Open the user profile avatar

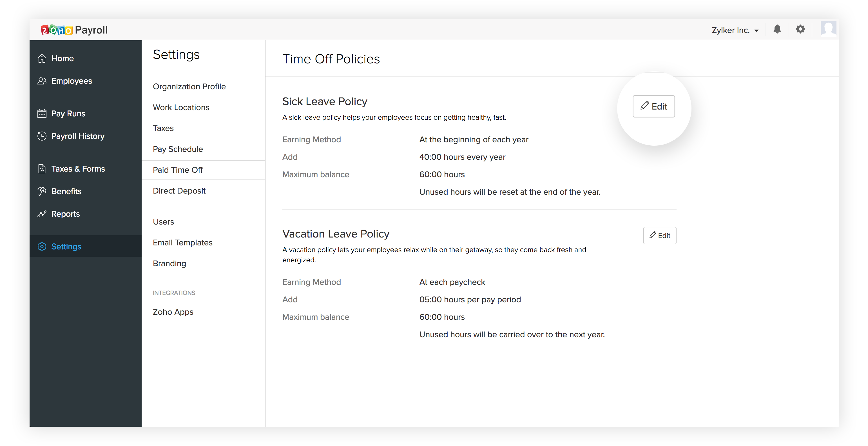click(828, 29)
